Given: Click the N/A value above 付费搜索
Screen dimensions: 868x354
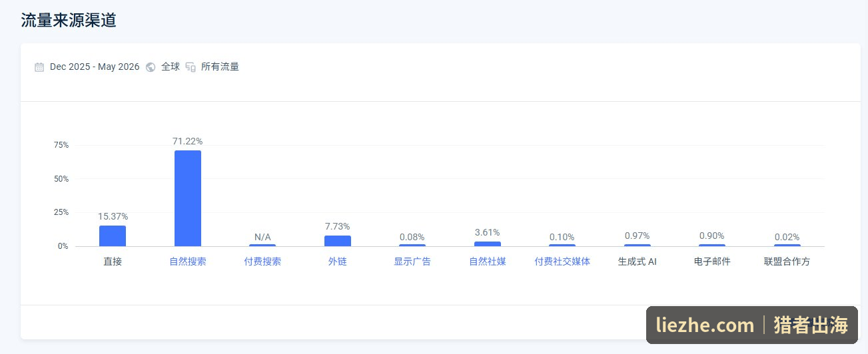Looking at the screenshot, I should [262, 237].
